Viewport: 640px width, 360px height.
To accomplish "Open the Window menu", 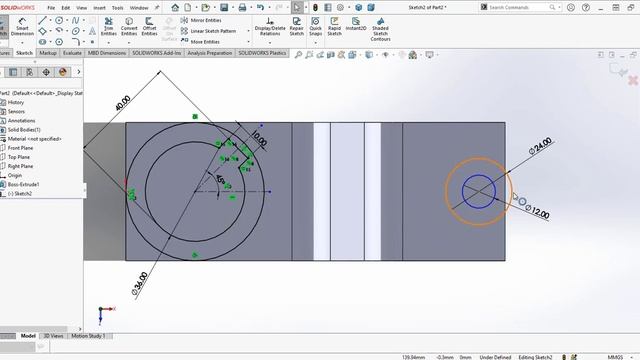I will click(139, 8).
